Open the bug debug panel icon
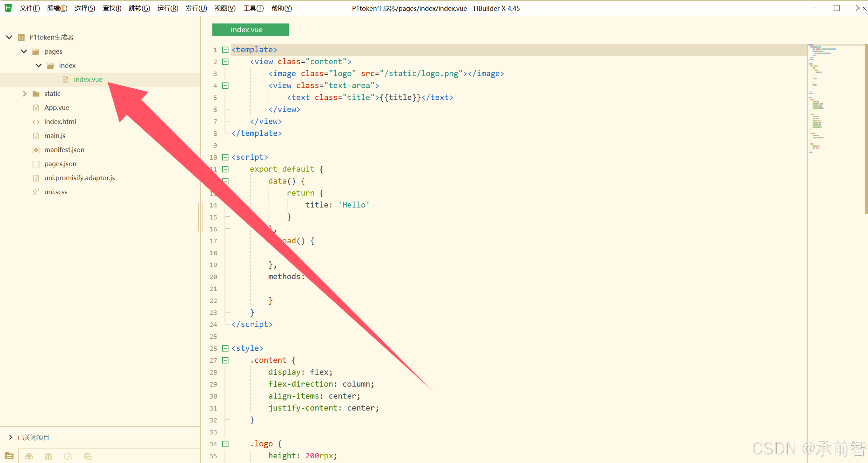 48,456
